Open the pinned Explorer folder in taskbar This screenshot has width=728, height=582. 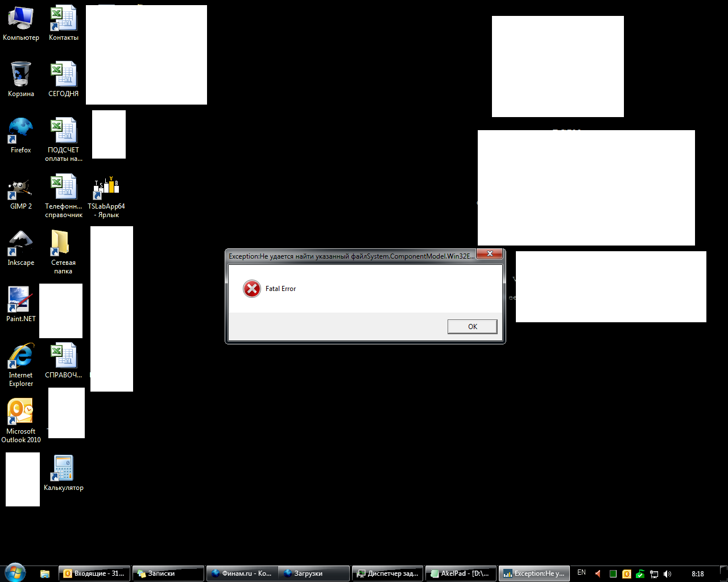pos(45,573)
